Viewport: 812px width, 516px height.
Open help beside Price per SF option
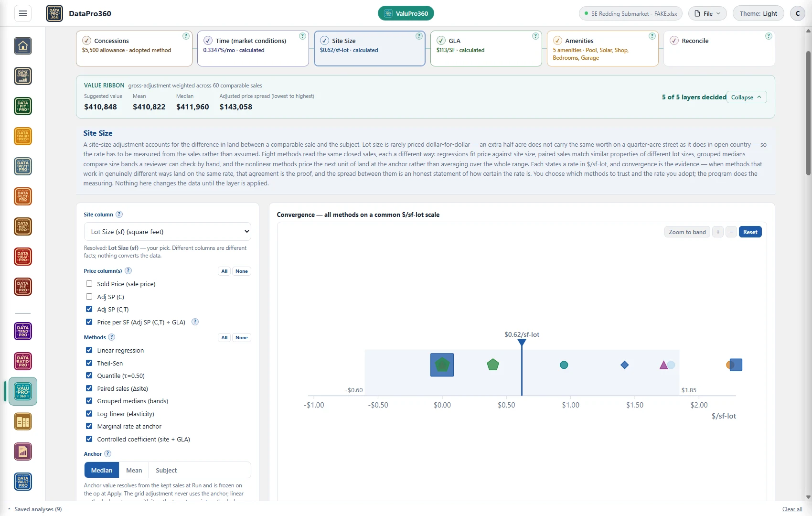coord(195,322)
